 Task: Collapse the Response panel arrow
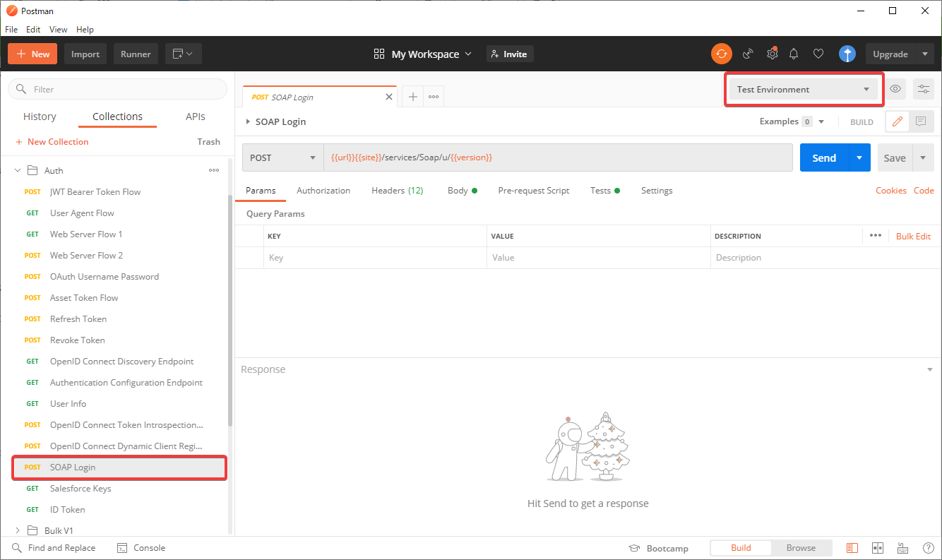929,369
